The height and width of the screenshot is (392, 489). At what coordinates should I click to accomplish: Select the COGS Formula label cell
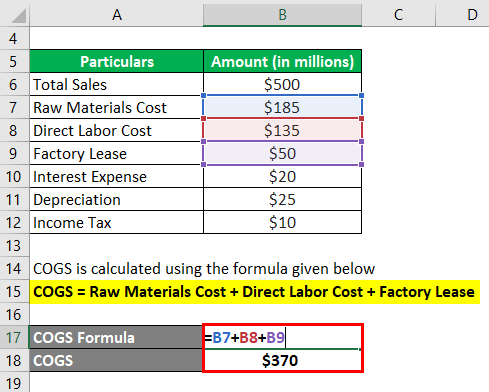(116, 337)
